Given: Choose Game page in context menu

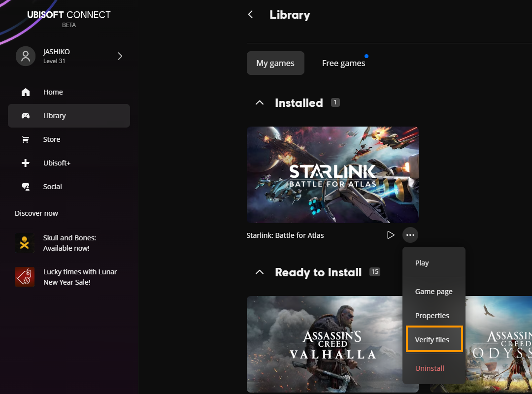Looking at the screenshot, I should point(433,292).
